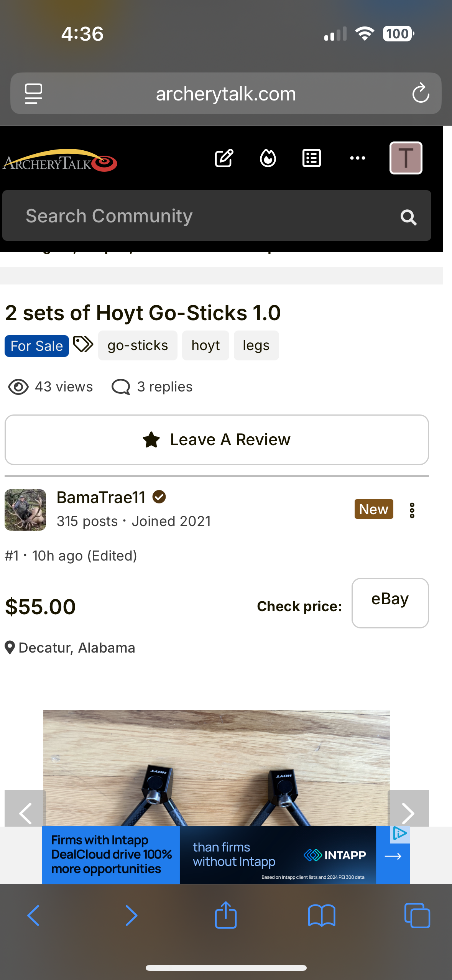Viewport: 452px width, 980px height.
Task: Show all open Safari tabs
Action: coord(417,915)
